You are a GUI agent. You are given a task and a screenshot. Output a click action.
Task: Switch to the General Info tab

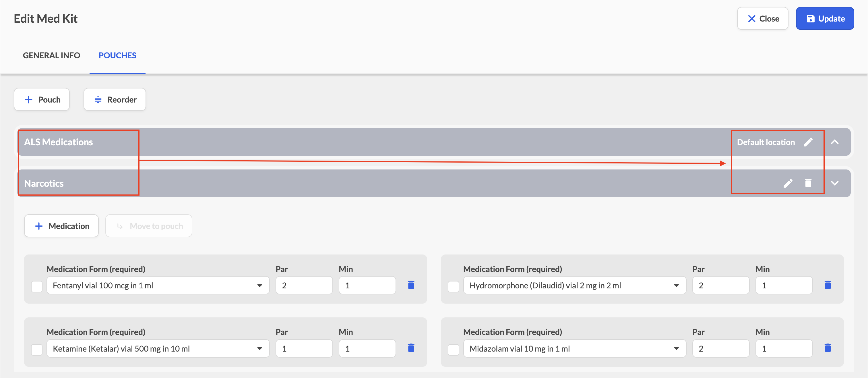click(x=52, y=55)
